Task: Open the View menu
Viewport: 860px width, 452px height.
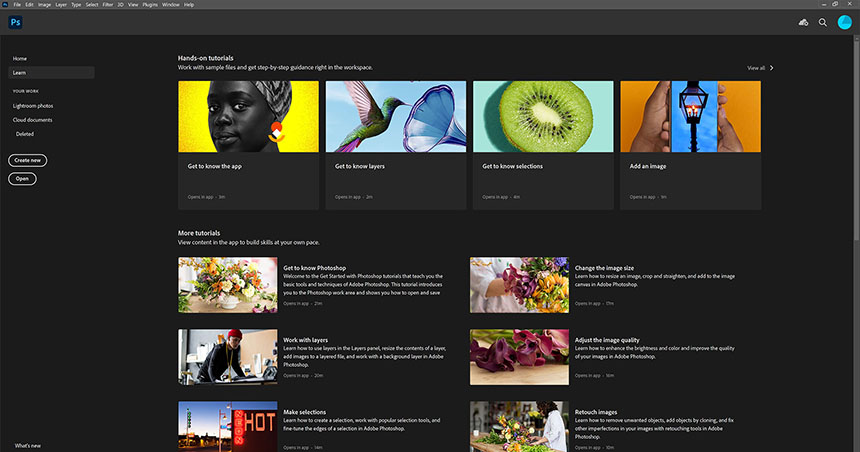Action: [133, 4]
